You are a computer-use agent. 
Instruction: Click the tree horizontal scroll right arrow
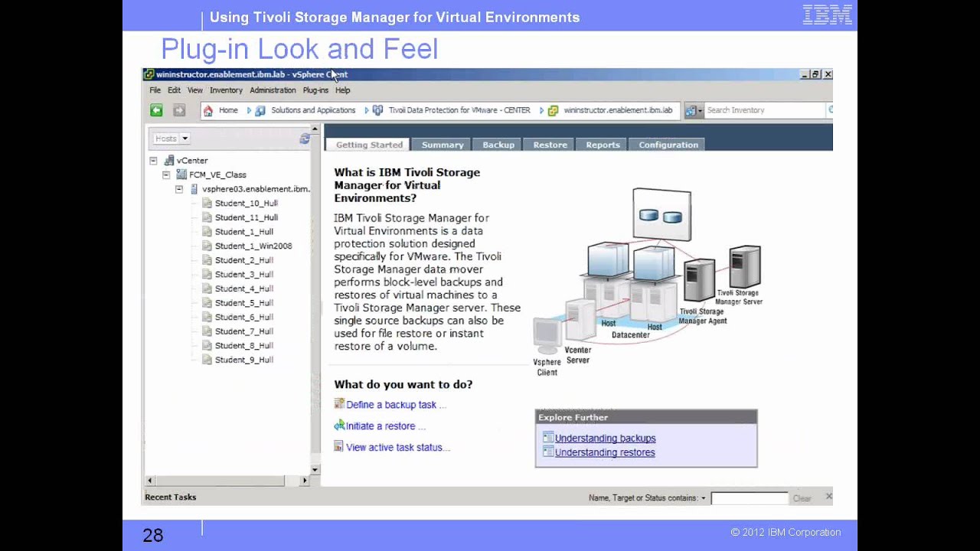[305, 481]
